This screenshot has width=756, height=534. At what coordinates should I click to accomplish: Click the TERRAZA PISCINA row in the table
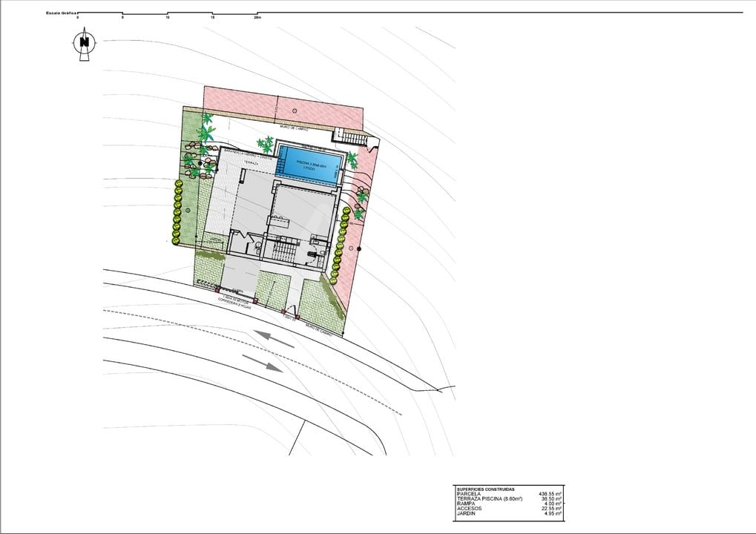point(509,499)
